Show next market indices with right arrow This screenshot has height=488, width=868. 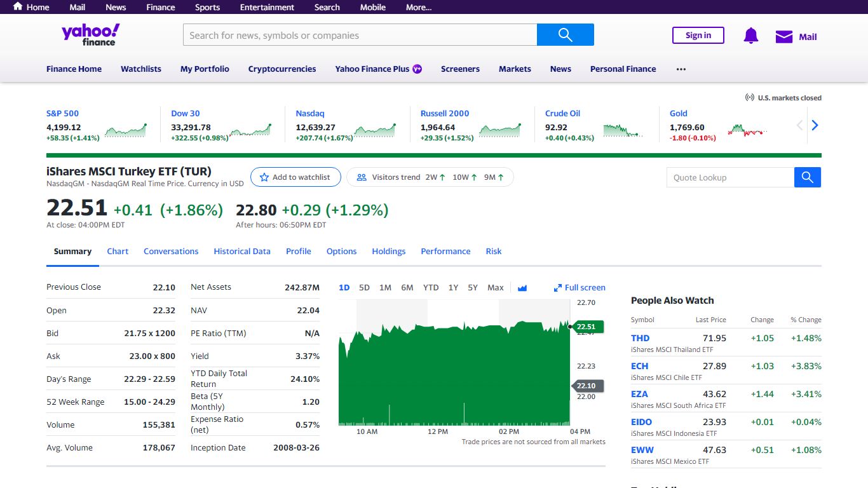[815, 125]
